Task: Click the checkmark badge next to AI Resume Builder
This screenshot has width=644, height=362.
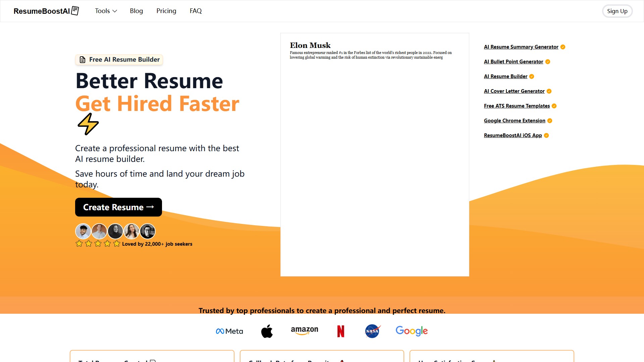Action: point(532,76)
